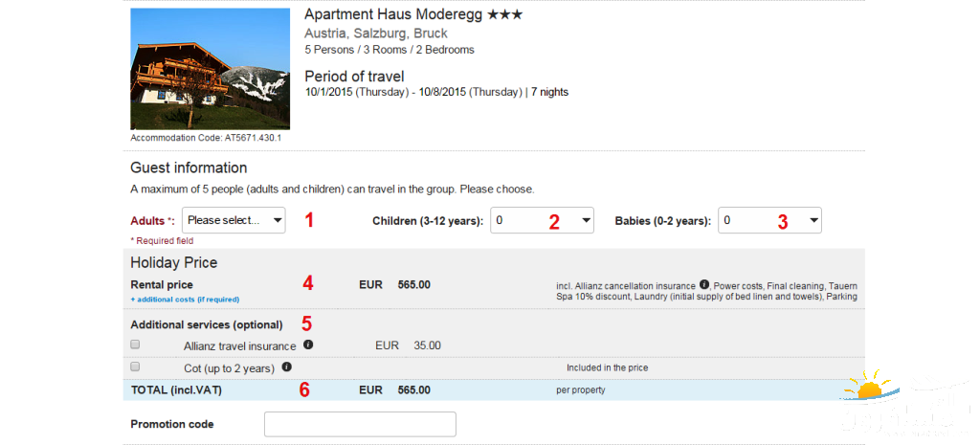Viewport: 980px width, 445px height.
Task: Click '+ additional costs (if required)' link
Action: coord(185,300)
